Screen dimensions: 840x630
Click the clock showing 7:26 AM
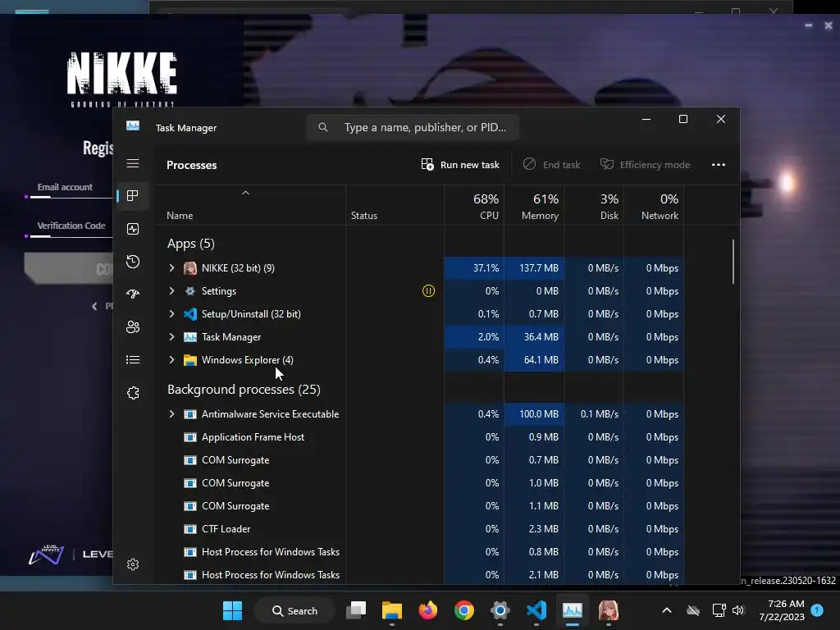click(x=782, y=610)
